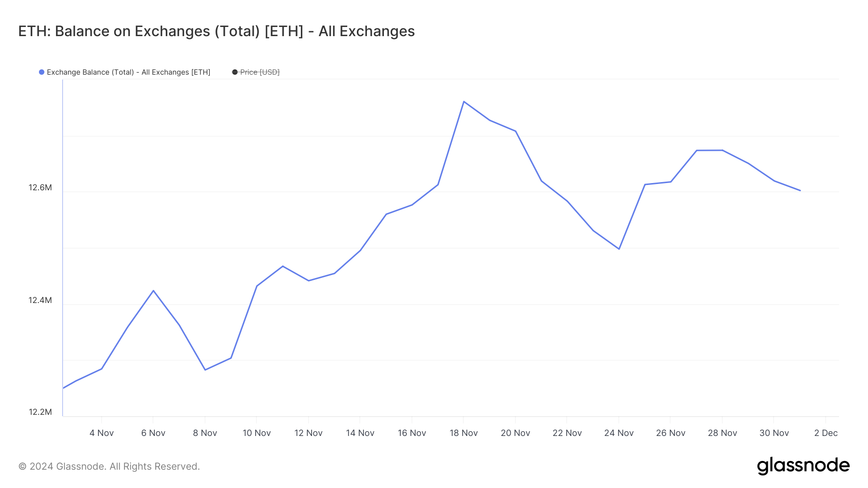868x488 pixels.
Task: Click the 10 Nov x-axis label
Action: point(257,433)
